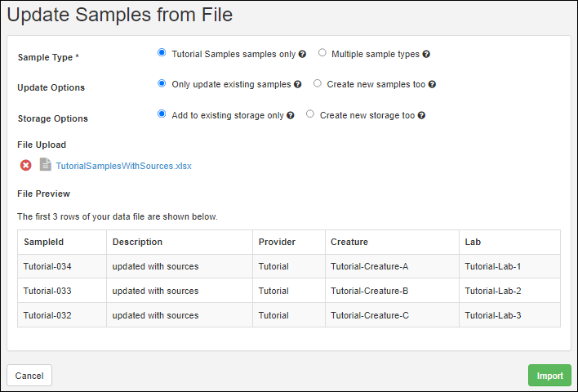Image resolution: width=578 pixels, height=392 pixels.
Task: Select Multiple sample types radio button
Action: (322, 53)
